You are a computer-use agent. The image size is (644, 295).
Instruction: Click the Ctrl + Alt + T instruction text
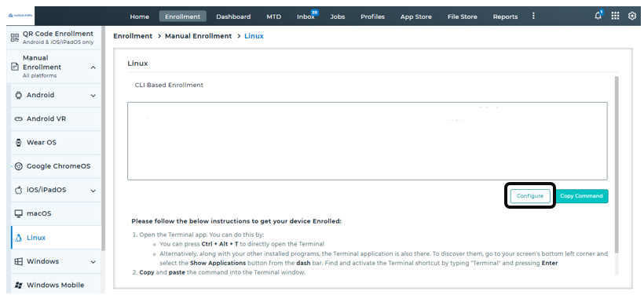point(220,244)
